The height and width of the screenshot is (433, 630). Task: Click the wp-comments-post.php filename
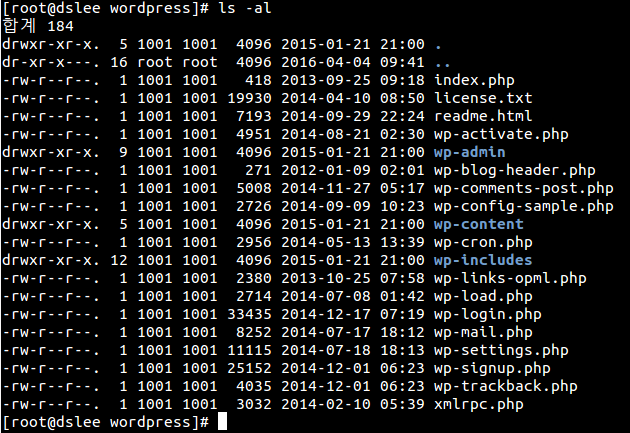click(x=524, y=188)
